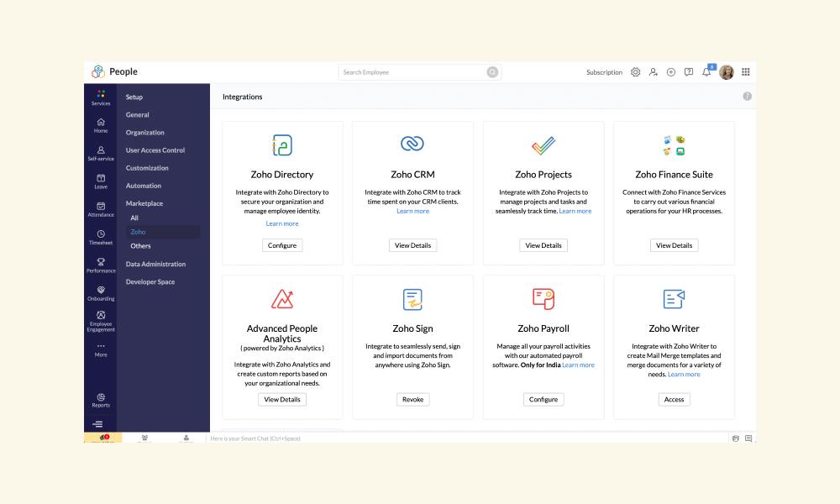Select General menu item
840x504 pixels.
137,114
